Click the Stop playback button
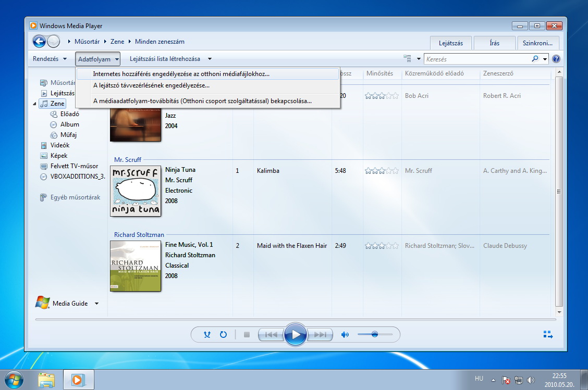Image resolution: width=588 pixels, height=390 pixels. tap(247, 335)
